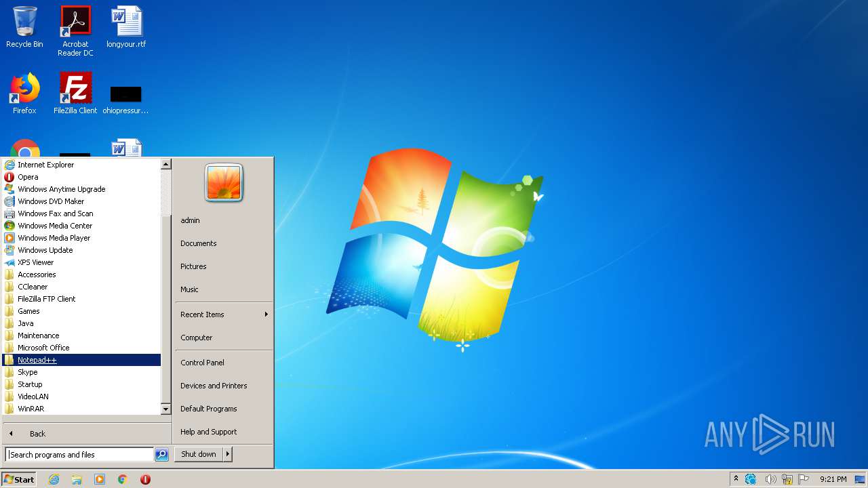Image resolution: width=868 pixels, height=488 pixels.
Task: Open the volume control in the system tray
Action: point(770,479)
